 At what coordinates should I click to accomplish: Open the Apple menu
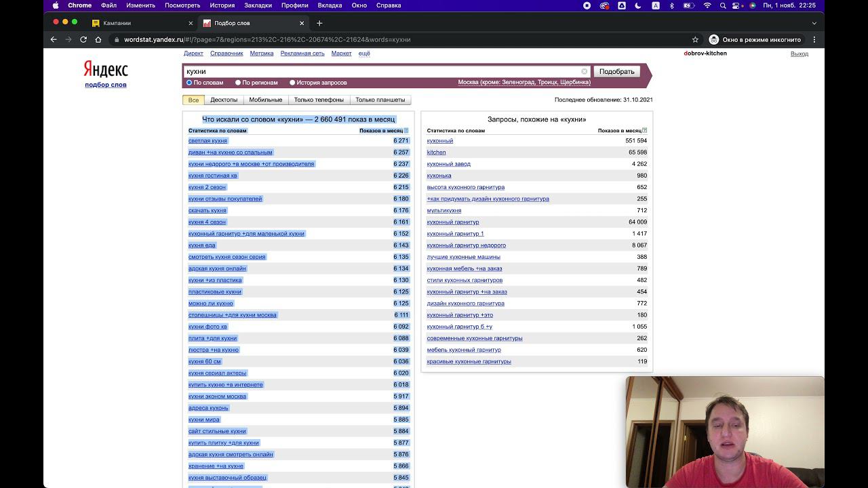point(56,5)
